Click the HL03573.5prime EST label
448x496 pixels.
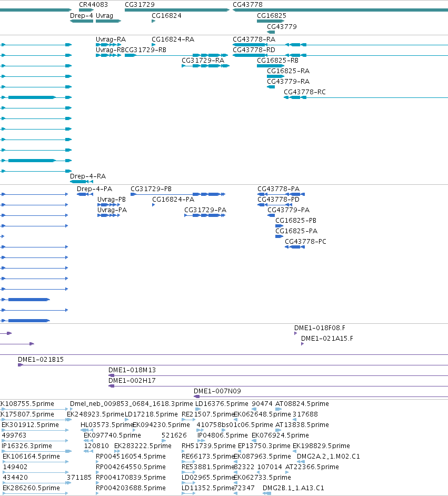pyautogui.click(x=107, y=425)
